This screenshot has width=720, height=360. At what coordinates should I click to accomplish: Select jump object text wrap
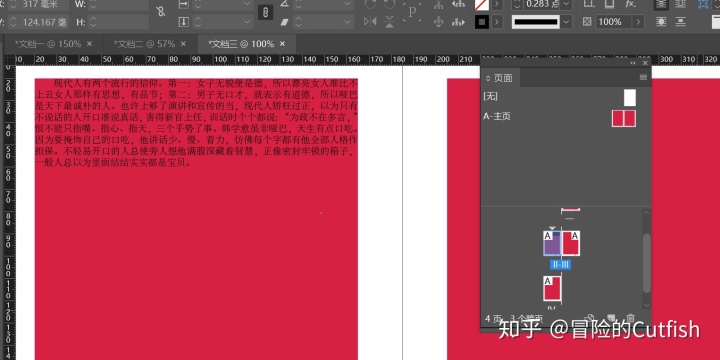pyautogui.click(x=681, y=22)
